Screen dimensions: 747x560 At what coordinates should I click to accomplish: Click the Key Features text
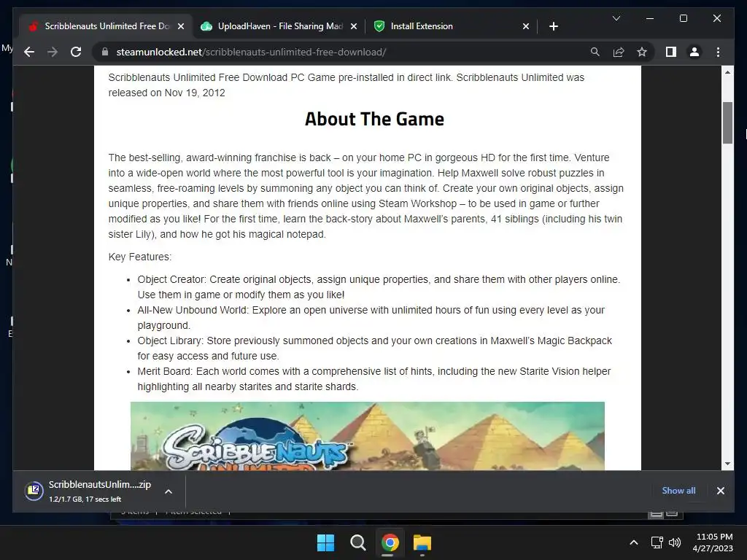tap(139, 257)
